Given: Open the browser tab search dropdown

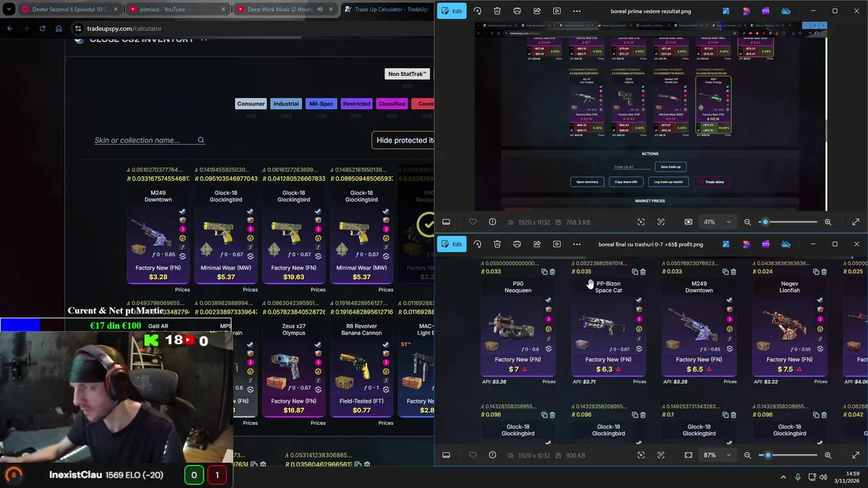Looking at the screenshot, I should 9,9.
